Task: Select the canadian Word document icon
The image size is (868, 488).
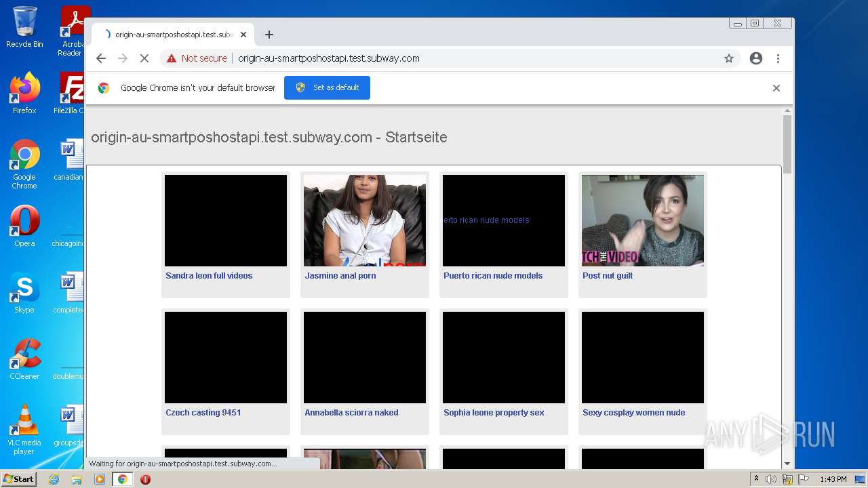Action: pyautogui.click(x=71, y=160)
